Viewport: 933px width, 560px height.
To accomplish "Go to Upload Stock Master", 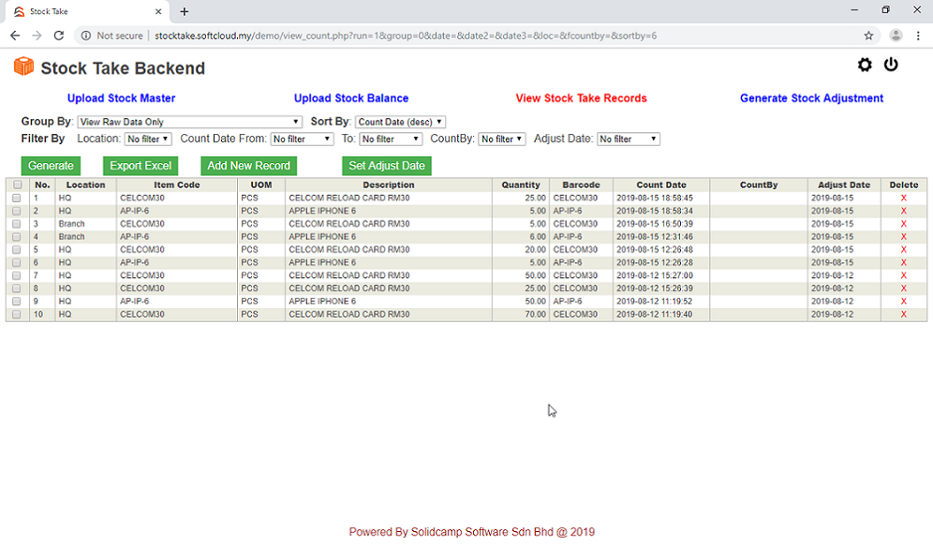I will coord(121,98).
